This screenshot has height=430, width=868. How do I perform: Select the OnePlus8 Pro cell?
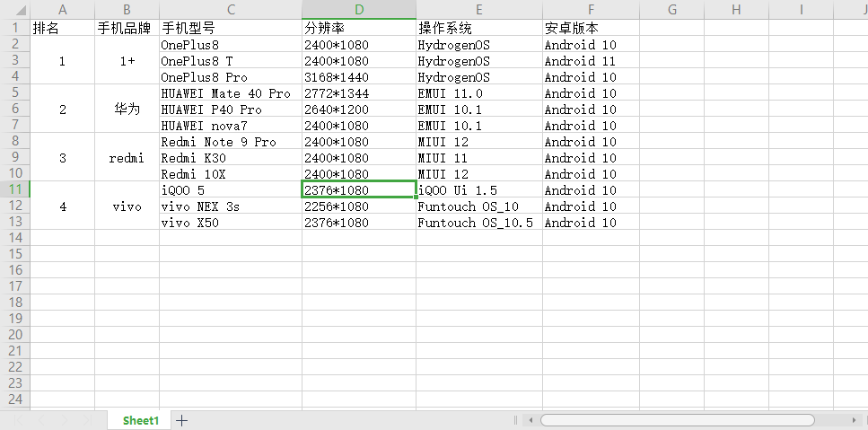[x=231, y=76]
